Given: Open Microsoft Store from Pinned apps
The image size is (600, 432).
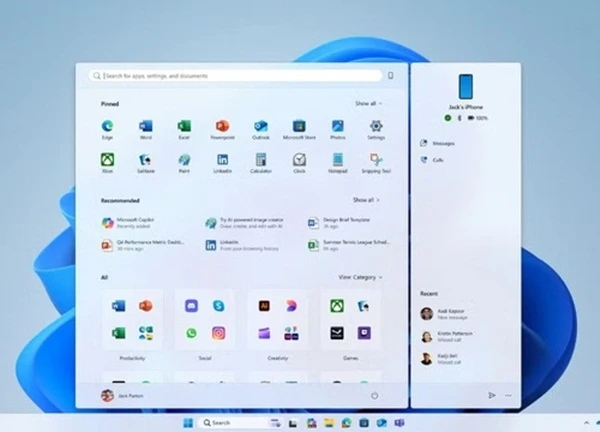Looking at the screenshot, I should 299,129.
